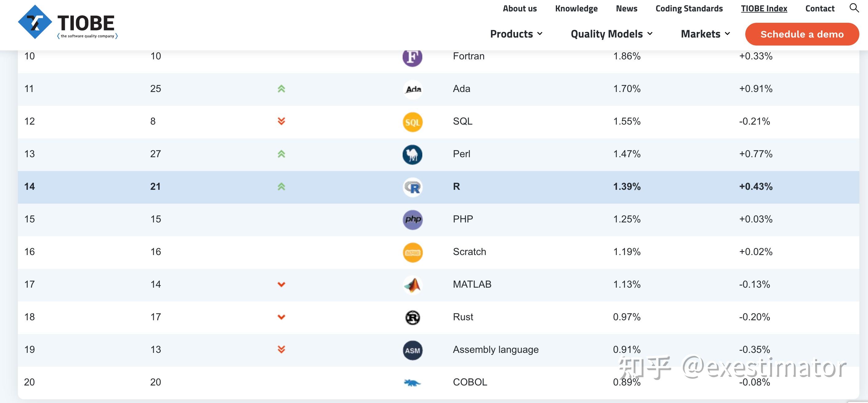The width and height of the screenshot is (868, 403).
Task: Select the SQL language name
Action: 463,121
